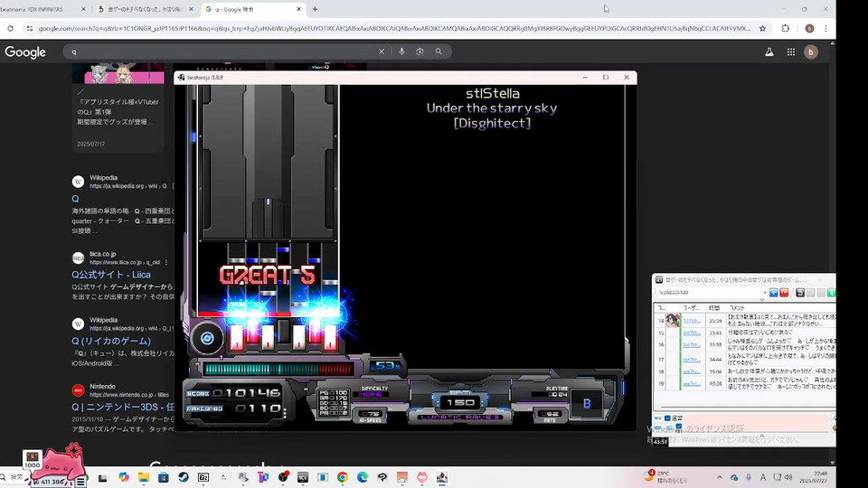Toggle the lower checkbox in comment viewer
868x488 pixels.
pos(679,427)
